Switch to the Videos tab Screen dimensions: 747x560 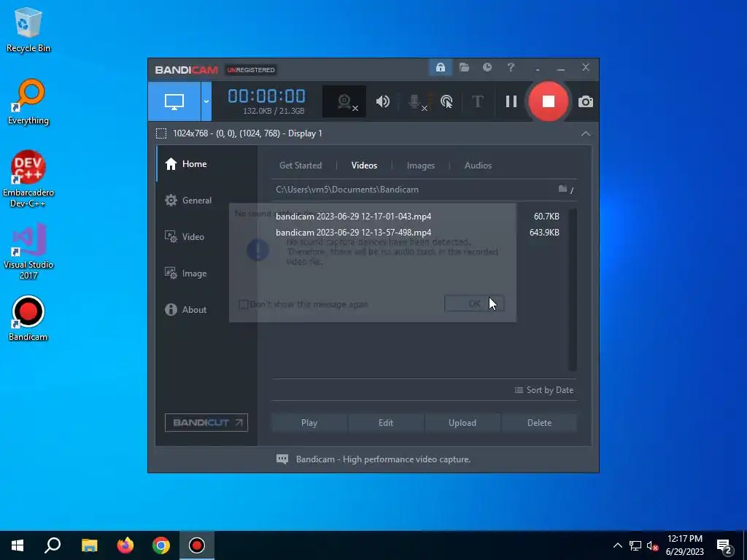[x=365, y=166]
